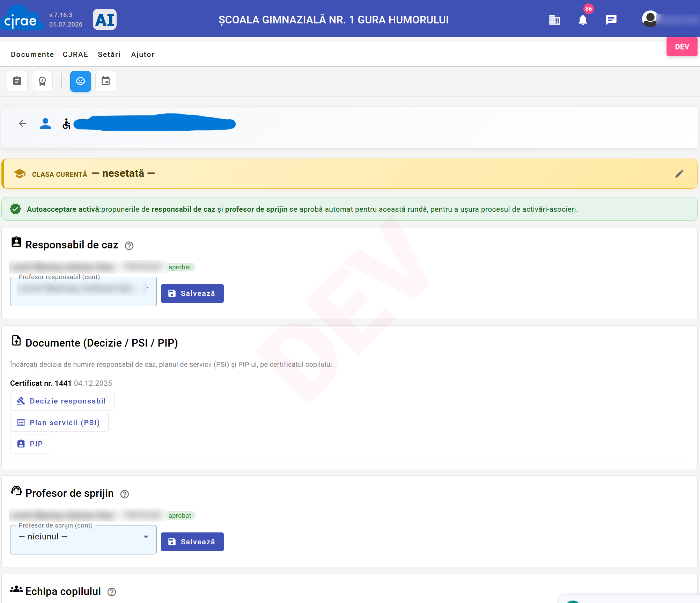
Task: Expand Profesor responsabil (cont) dropdown
Action: pyautogui.click(x=83, y=291)
